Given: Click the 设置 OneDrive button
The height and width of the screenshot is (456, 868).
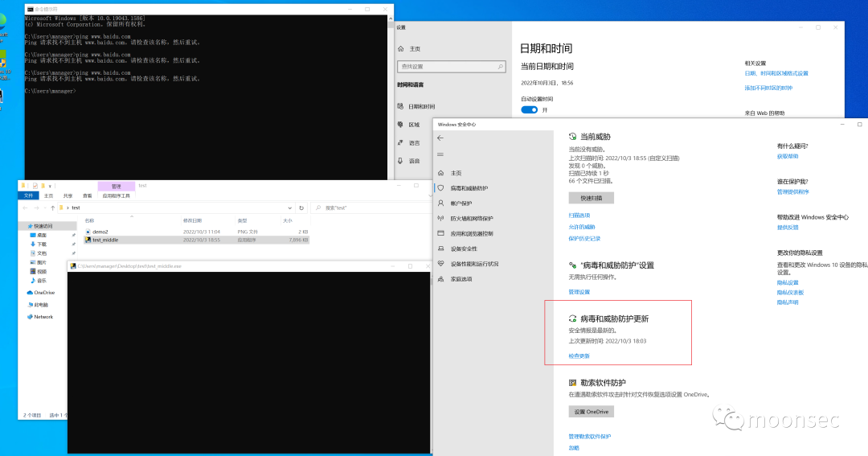Looking at the screenshot, I should point(592,412).
